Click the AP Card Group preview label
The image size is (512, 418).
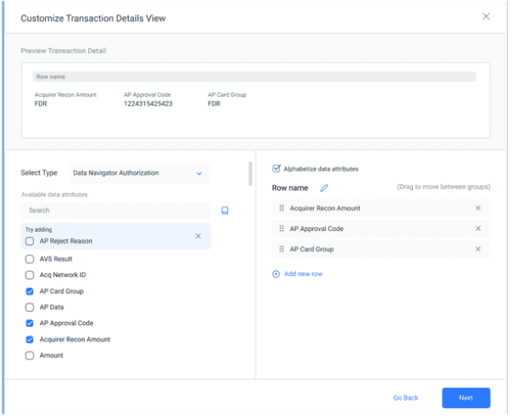[227, 95]
